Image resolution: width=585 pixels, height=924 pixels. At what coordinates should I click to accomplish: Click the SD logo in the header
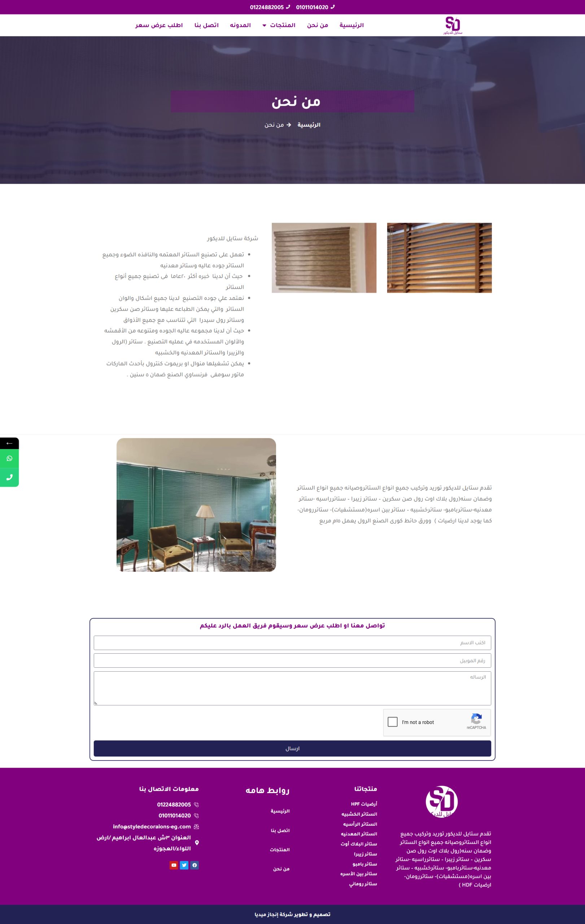tap(453, 25)
